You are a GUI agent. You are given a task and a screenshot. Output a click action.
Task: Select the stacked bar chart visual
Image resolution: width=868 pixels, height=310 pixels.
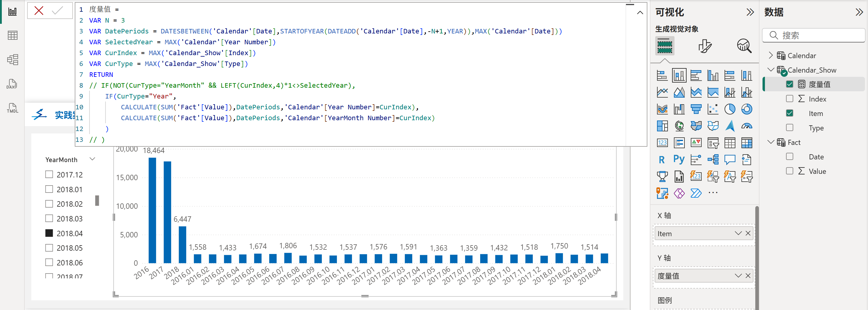click(662, 76)
